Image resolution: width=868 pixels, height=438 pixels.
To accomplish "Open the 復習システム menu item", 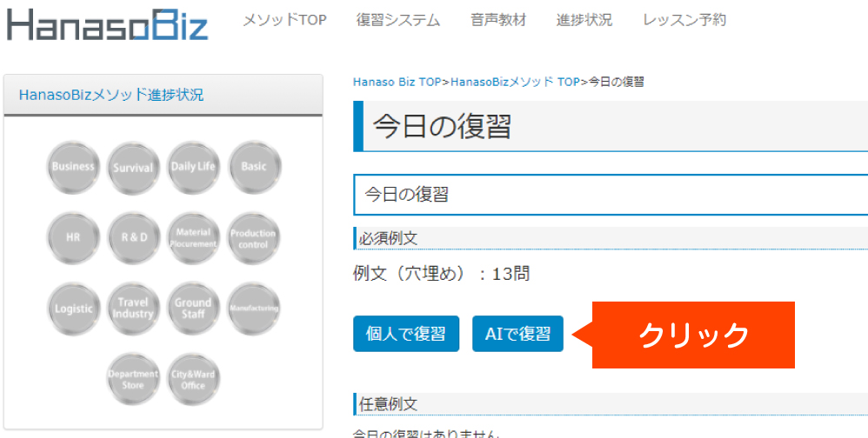I will (x=398, y=21).
